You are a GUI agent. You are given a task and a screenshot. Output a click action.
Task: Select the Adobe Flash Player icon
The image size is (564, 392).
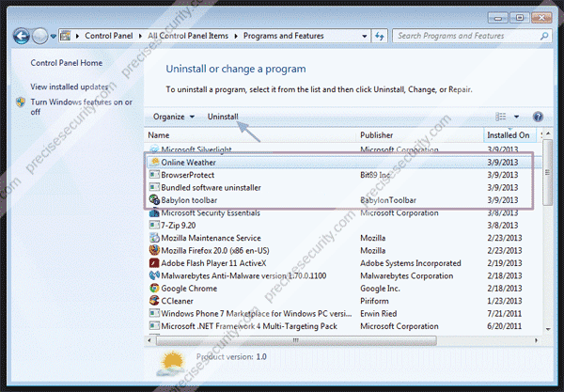coord(154,263)
